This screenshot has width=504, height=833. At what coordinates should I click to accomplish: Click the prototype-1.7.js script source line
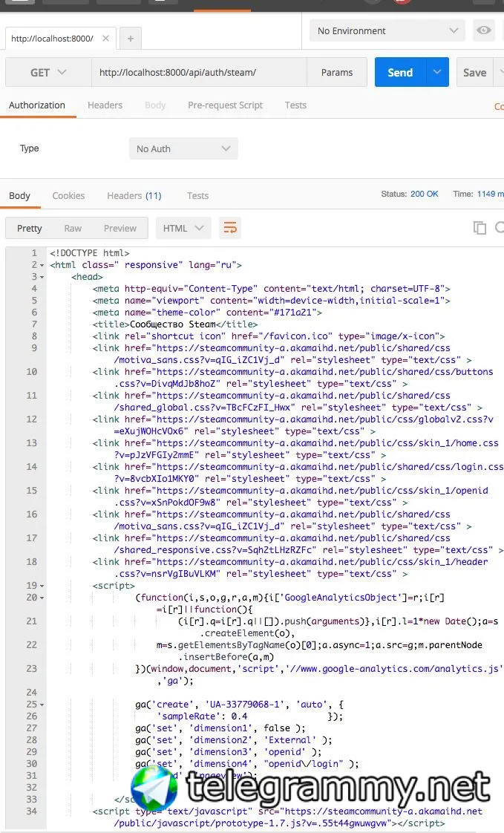287,817
